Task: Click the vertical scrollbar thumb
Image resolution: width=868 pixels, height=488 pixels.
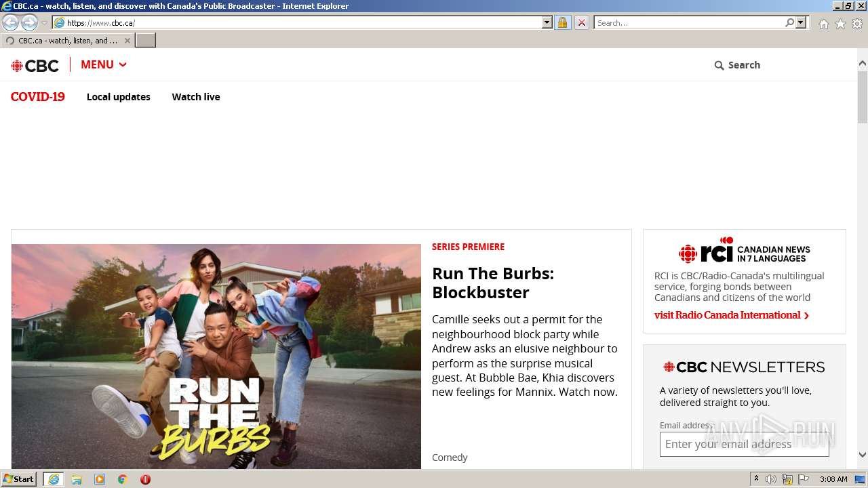Action: pos(862,96)
